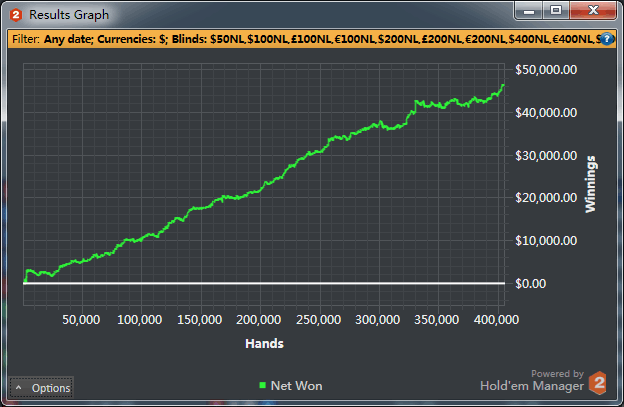Viewport: 624px width, 407px height.
Task: Click the $50,000.00 y-axis label
Action: (545, 70)
